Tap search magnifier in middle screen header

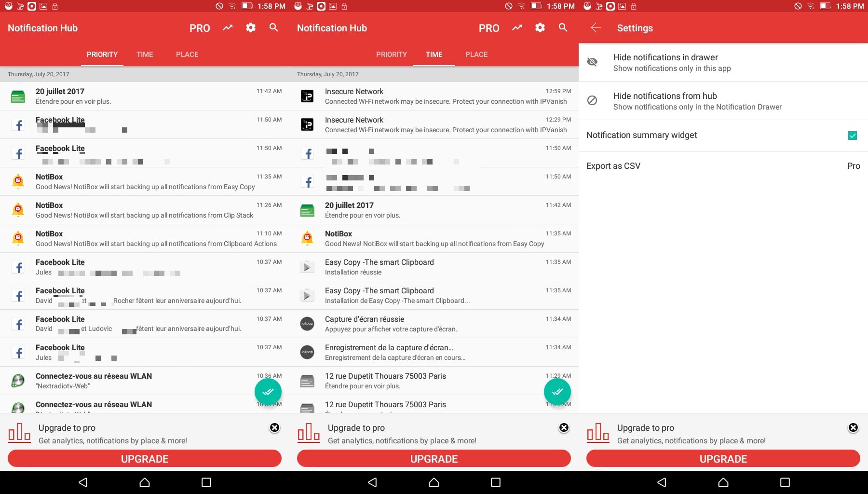coord(563,28)
